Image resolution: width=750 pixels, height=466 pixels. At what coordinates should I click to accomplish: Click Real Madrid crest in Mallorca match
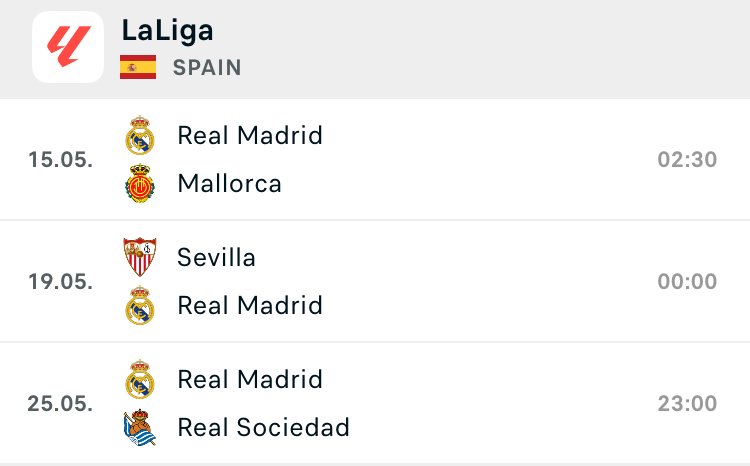pyautogui.click(x=140, y=135)
